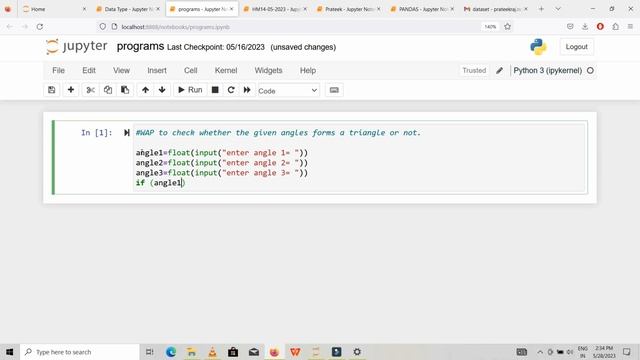Switch to the dataset Gmail tab

pos(495,9)
